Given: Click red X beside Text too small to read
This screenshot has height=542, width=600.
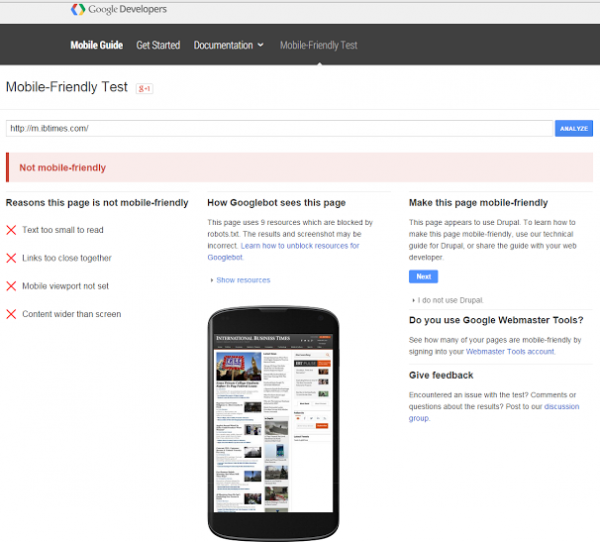Looking at the screenshot, I should pos(11,230).
